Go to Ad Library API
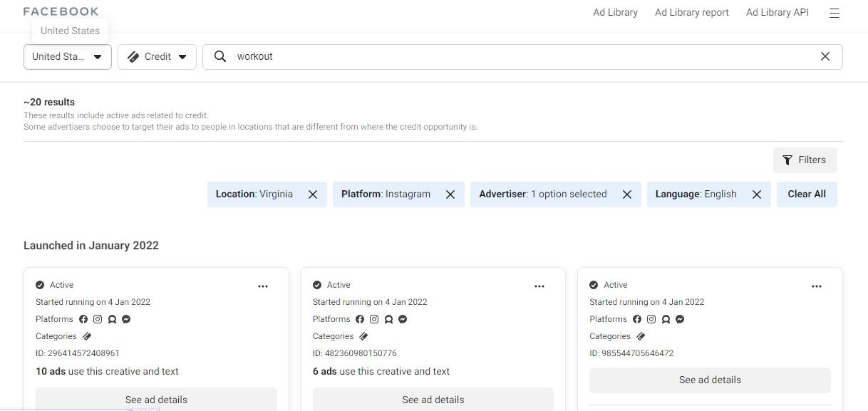The width and height of the screenshot is (868, 411). click(777, 12)
